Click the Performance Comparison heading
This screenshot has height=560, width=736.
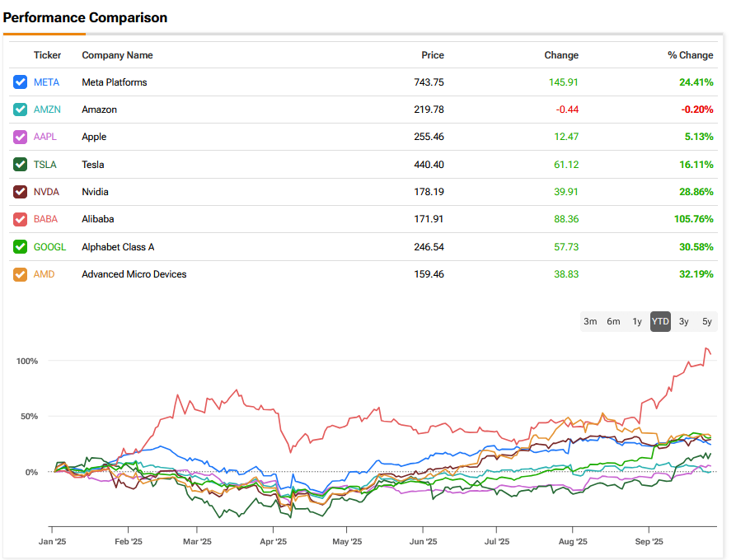86,18
